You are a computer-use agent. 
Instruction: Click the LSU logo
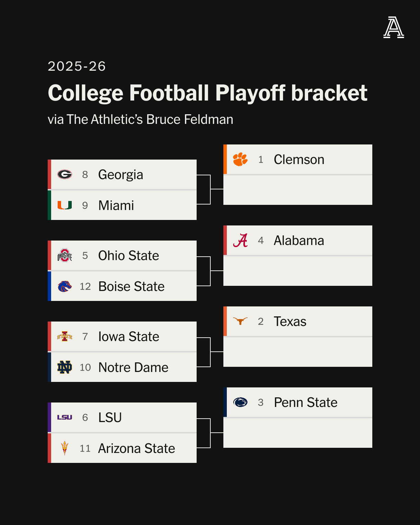(x=65, y=417)
